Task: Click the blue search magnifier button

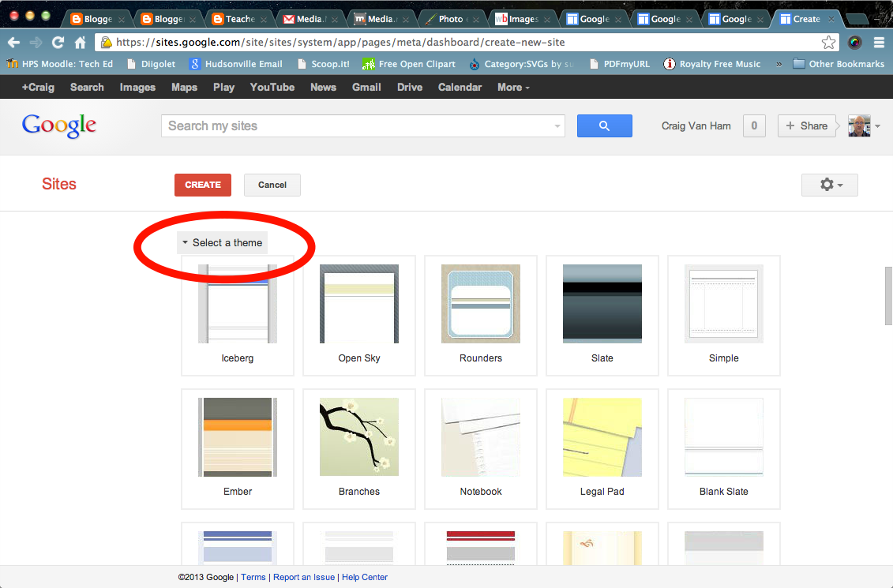Action: tap(604, 125)
